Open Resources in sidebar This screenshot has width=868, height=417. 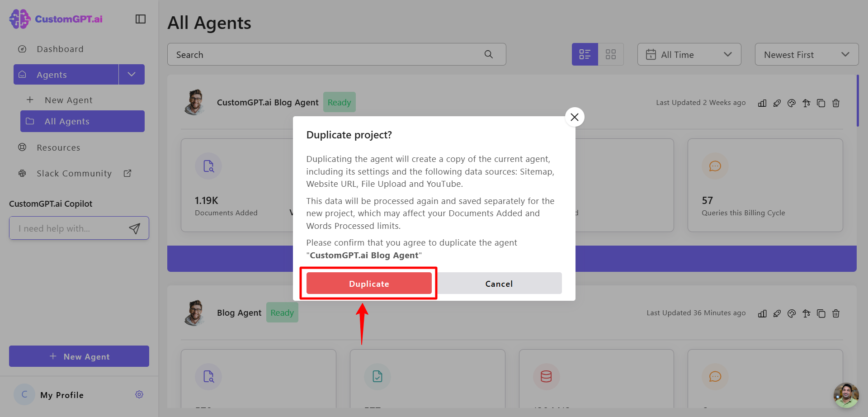point(58,147)
